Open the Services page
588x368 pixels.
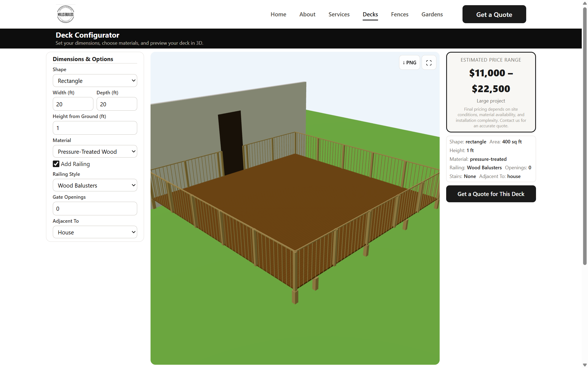click(339, 14)
